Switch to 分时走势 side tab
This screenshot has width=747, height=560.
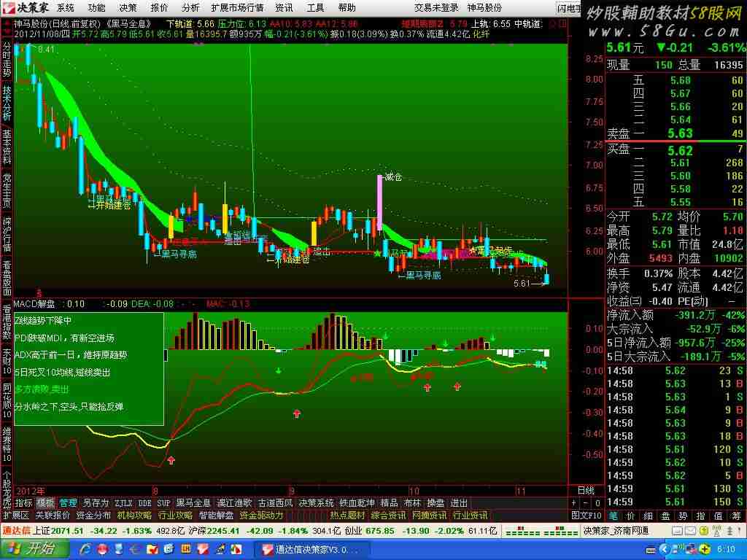[7, 60]
